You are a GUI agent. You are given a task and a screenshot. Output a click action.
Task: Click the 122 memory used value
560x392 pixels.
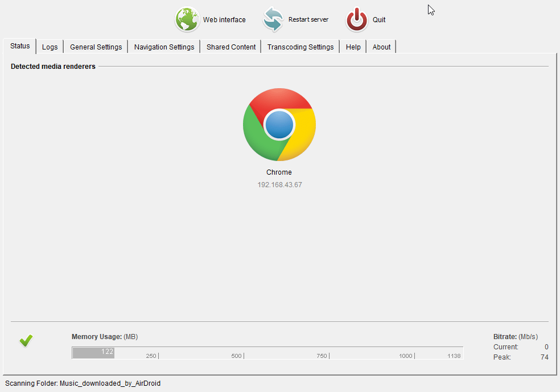click(107, 352)
